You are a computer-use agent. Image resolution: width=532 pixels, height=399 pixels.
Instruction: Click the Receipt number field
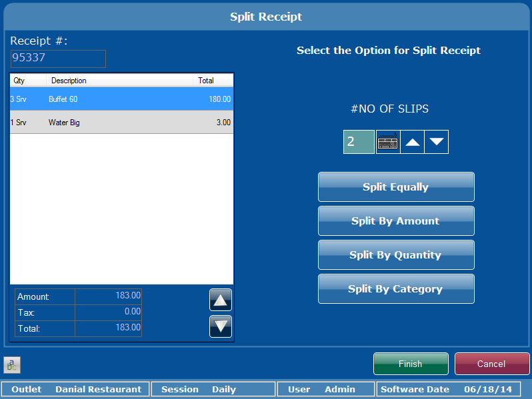click(x=58, y=59)
